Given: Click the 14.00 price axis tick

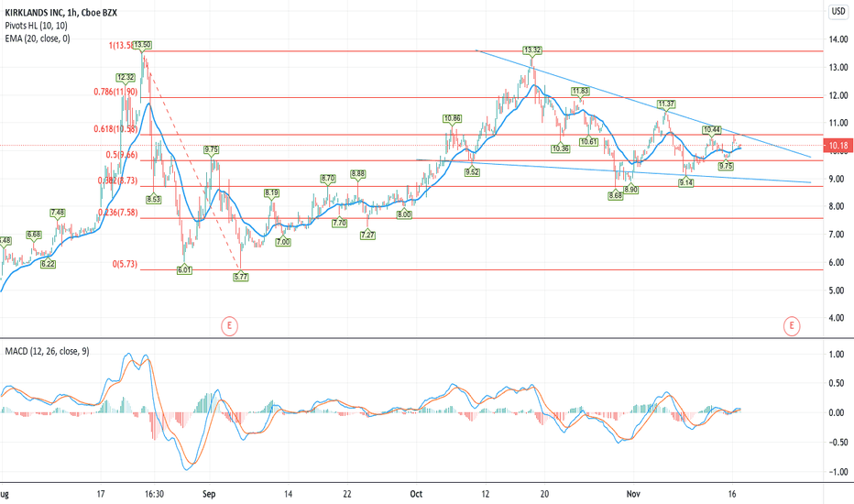Looking at the screenshot, I should pyautogui.click(x=838, y=39).
